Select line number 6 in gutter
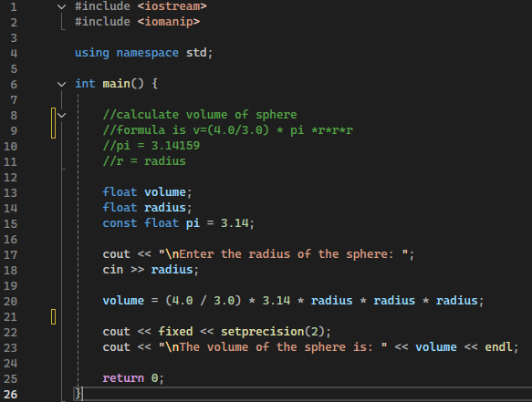This screenshot has height=402, width=532. click(14, 84)
